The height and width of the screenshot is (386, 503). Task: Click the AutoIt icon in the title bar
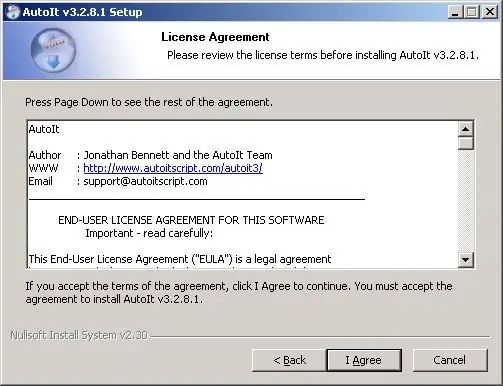(12, 12)
